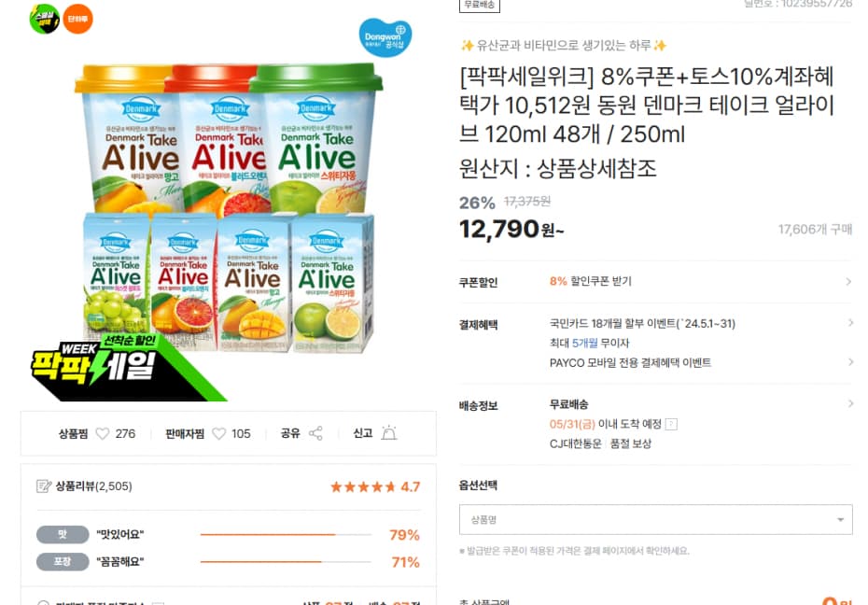Select the 맛 '맛있어요' review filter pill
868x605 pixels.
click(x=61, y=536)
